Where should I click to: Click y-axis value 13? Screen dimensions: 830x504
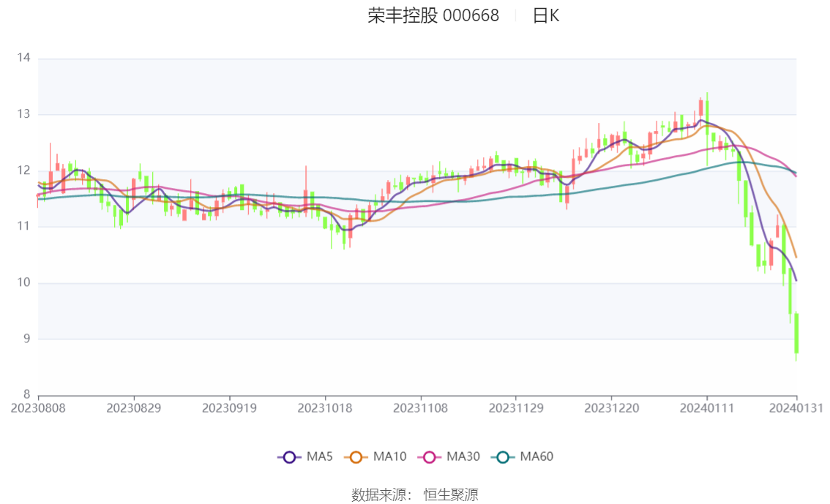(x=23, y=114)
